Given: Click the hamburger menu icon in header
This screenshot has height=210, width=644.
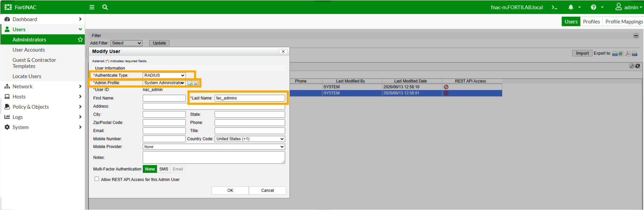Looking at the screenshot, I should click(92, 7).
